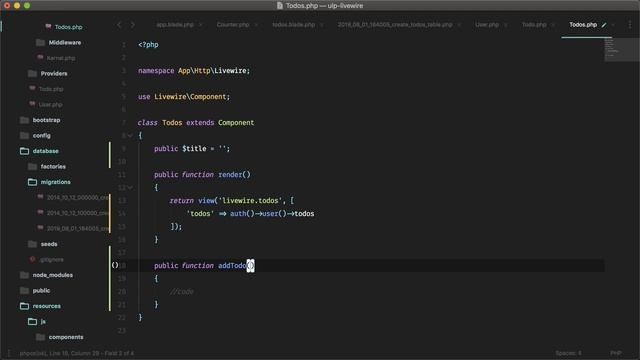This screenshot has height=360, width=640.
Task: Click the pencil icon on Todos.php tab
Action: click(604, 25)
